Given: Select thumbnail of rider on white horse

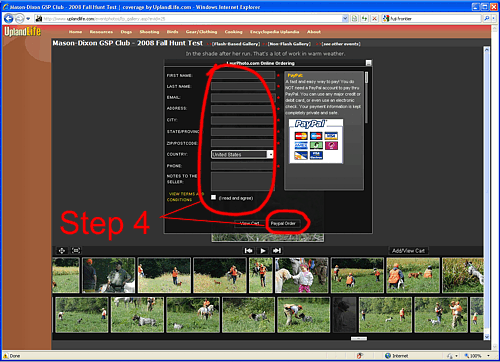Looking at the screenshot, I should [193, 315].
